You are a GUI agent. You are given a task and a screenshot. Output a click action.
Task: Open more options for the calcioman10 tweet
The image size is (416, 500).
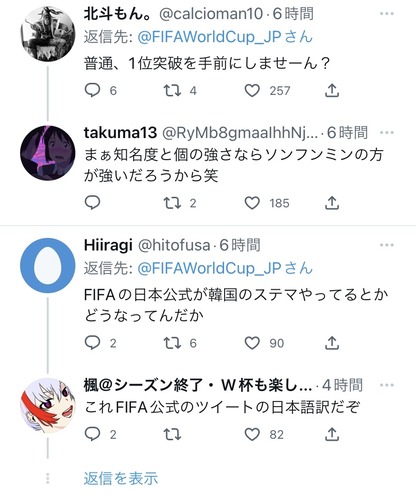tap(387, 14)
